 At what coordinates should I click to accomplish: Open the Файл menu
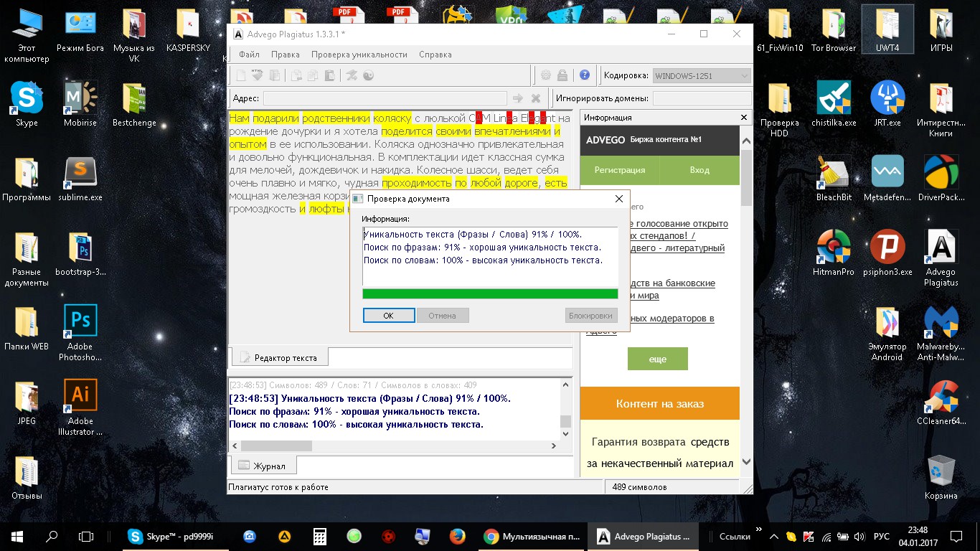(x=250, y=54)
